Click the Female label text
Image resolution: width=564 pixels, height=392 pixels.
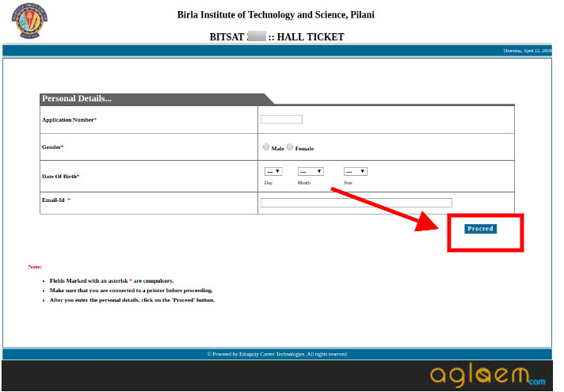click(304, 149)
